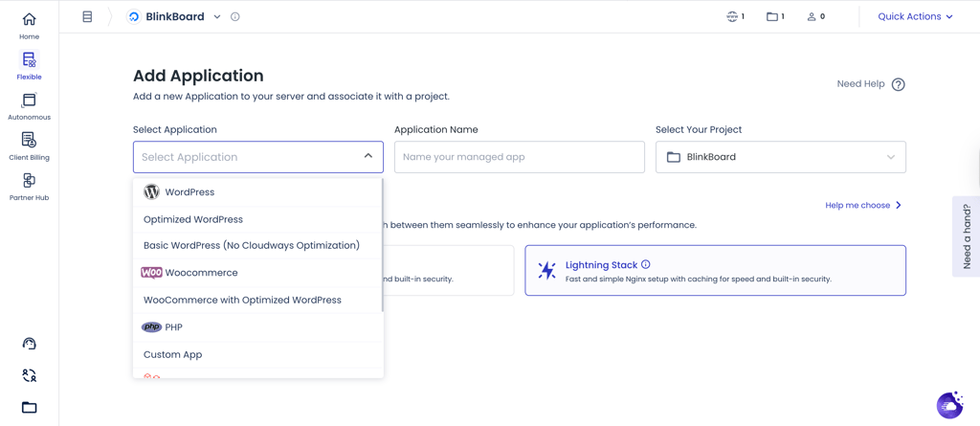Click the Help me choose link
The width and height of the screenshot is (980, 426).
point(863,205)
